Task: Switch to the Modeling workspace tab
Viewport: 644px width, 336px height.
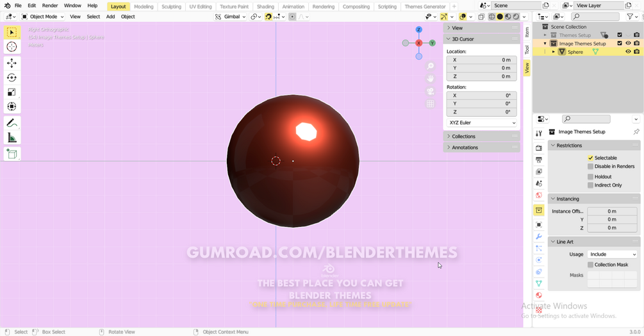Action: pos(144,6)
